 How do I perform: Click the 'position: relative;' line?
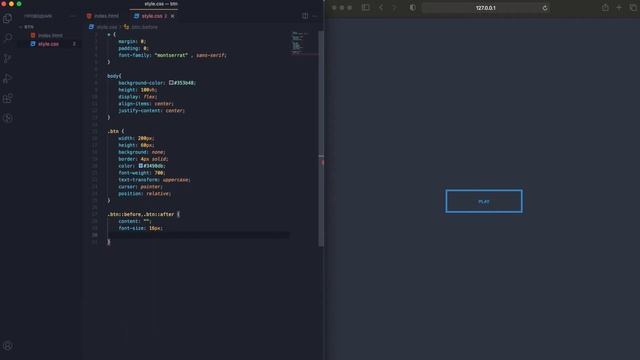144,193
